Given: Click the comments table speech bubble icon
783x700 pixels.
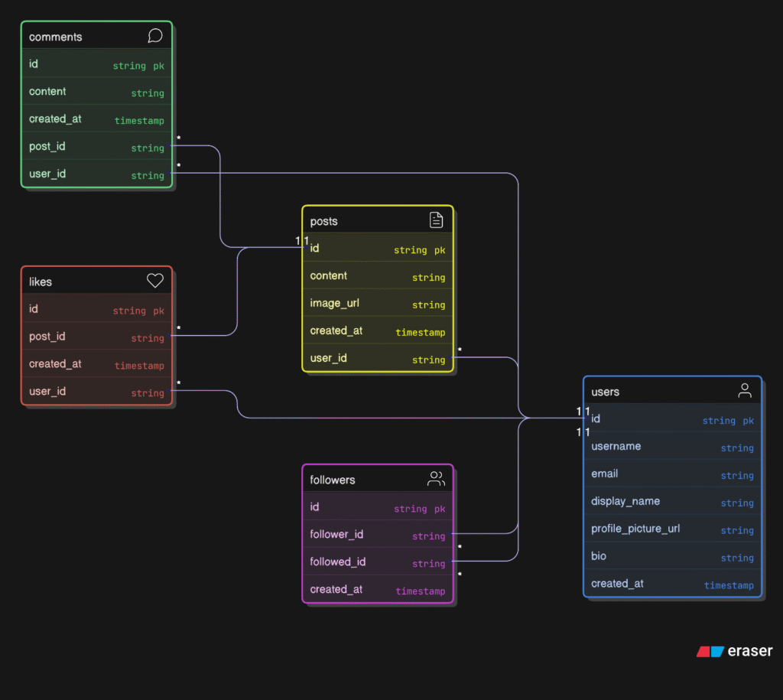Looking at the screenshot, I should pos(154,36).
